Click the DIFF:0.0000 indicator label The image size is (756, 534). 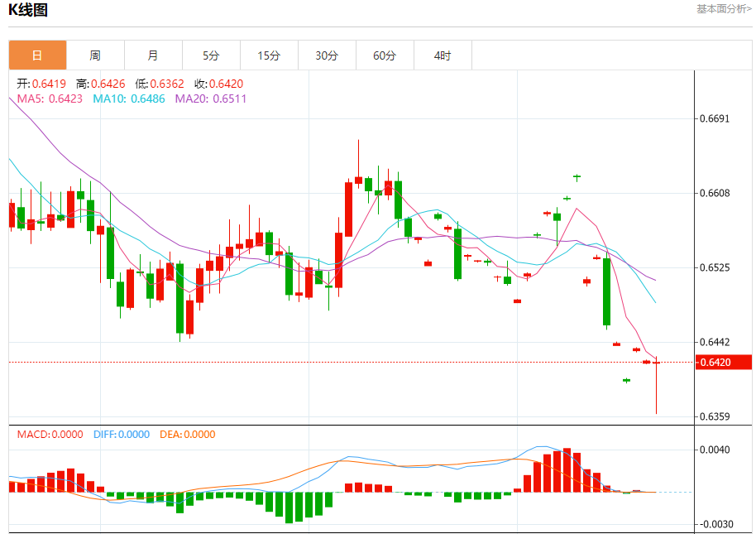(x=122, y=434)
